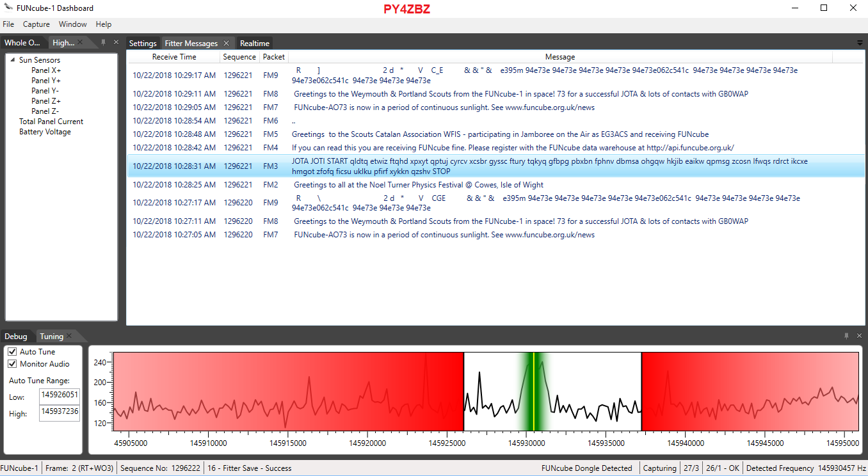Viewport: 868px width, 476px height.
Task: Select Panel X+ tree item
Action: (46, 70)
